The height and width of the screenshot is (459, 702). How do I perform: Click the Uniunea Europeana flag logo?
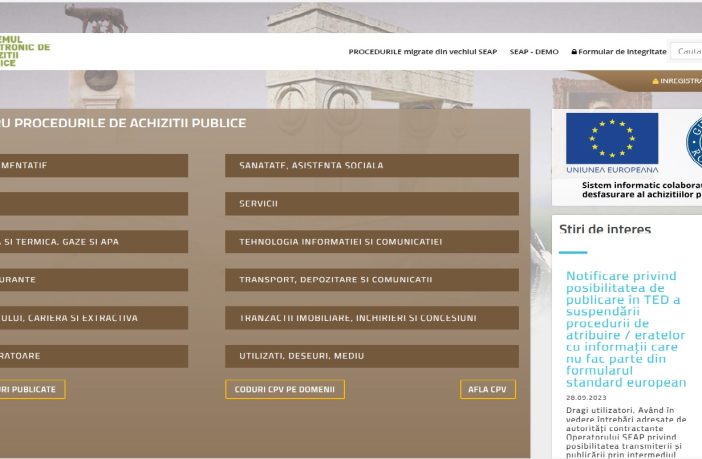pyautogui.click(x=611, y=143)
